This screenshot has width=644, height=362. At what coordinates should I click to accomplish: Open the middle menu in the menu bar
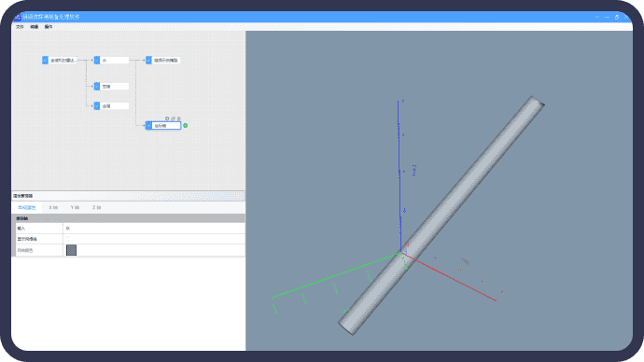coord(35,27)
